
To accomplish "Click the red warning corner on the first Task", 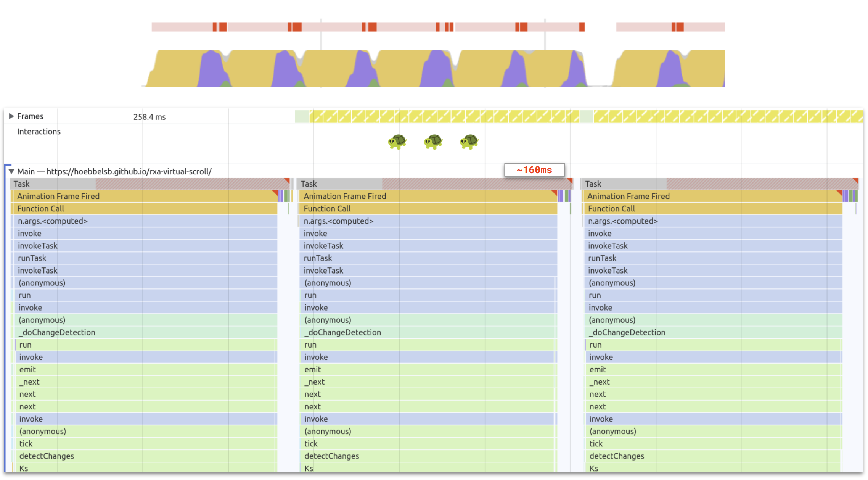I will click(288, 180).
